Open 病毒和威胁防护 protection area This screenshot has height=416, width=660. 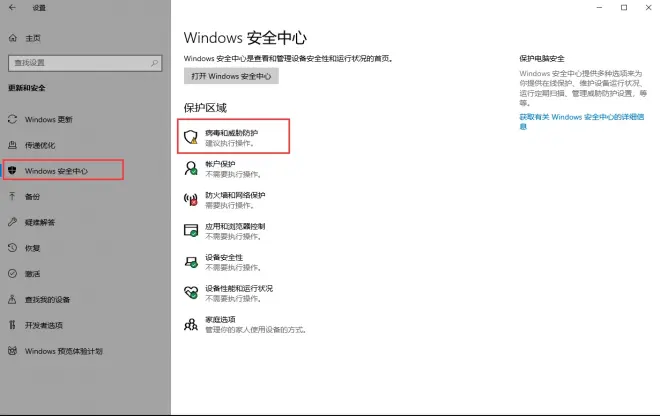[x=234, y=136]
